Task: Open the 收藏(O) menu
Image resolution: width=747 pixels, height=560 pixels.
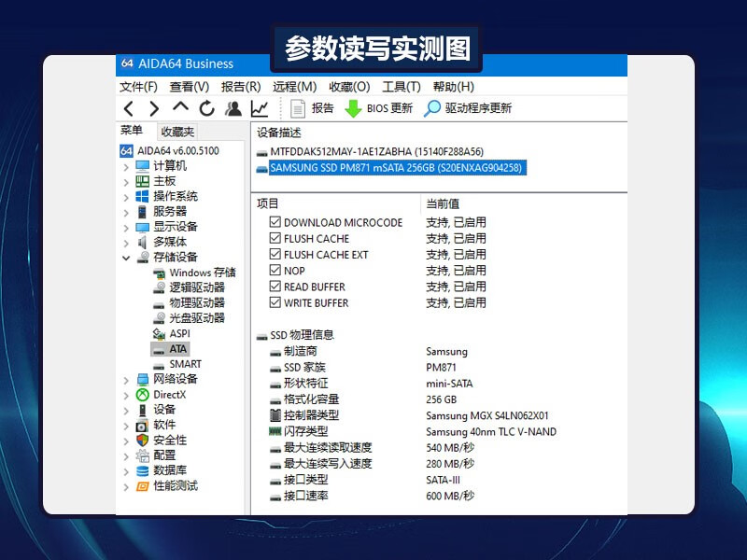Action: [349, 87]
